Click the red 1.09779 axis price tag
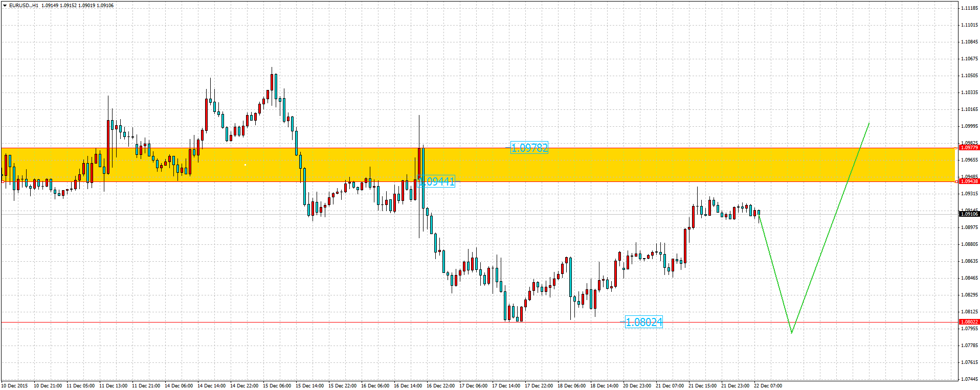 tap(969, 148)
